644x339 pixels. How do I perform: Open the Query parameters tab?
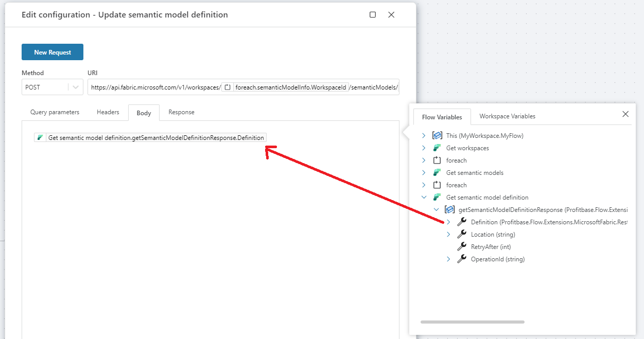coord(55,112)
